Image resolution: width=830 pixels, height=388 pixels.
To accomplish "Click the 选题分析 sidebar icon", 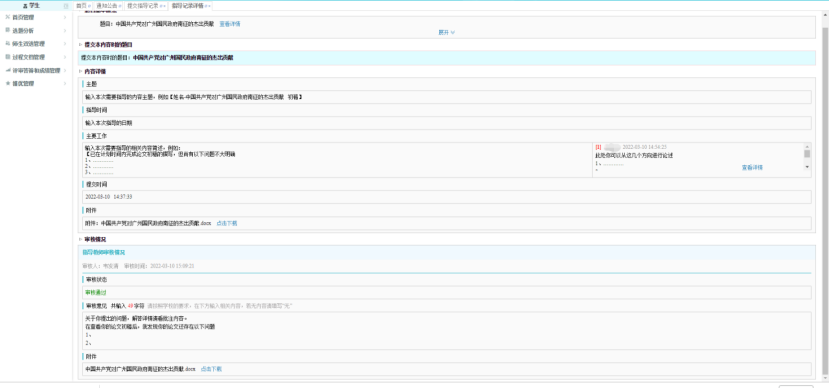I will [7, 30].
